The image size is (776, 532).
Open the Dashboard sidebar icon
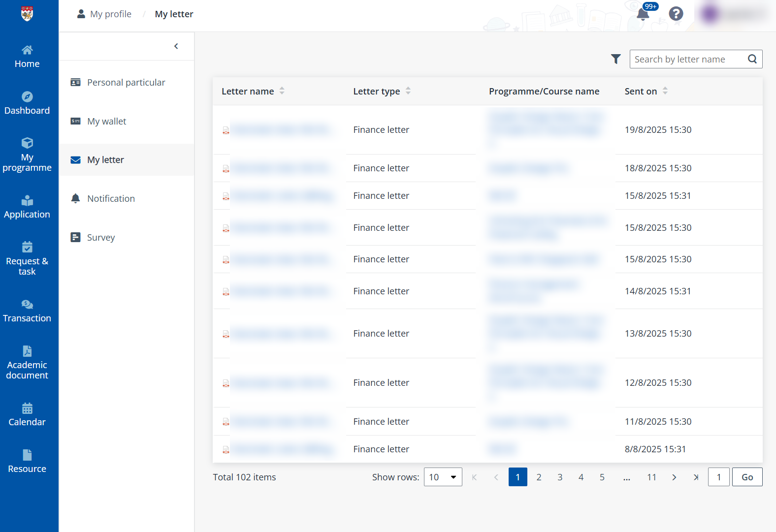point(27,97)
